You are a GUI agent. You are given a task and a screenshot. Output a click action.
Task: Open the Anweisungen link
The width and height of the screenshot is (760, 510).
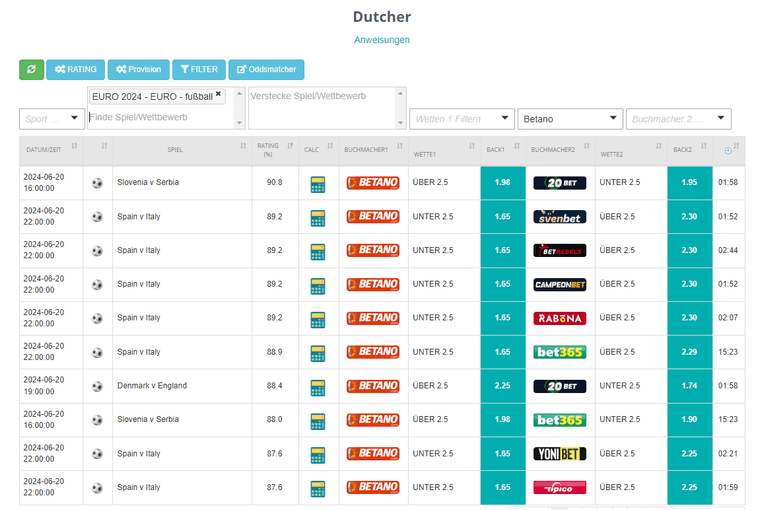(381, 40)
